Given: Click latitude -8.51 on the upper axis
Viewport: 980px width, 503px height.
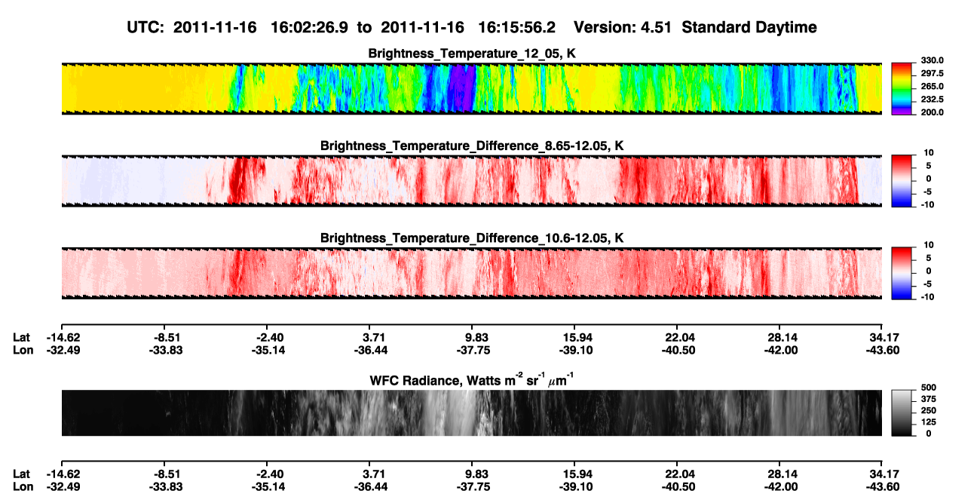Looking at the screenshot, I should (x=165, y=337).
